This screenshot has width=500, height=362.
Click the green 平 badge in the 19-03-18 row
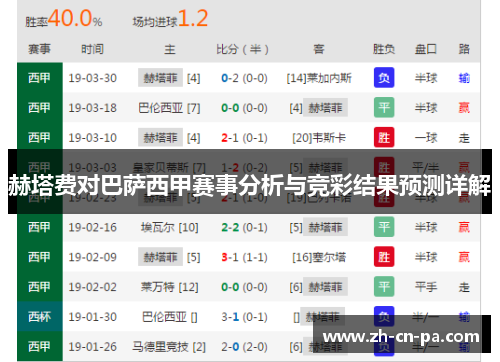tap(384, 107)
